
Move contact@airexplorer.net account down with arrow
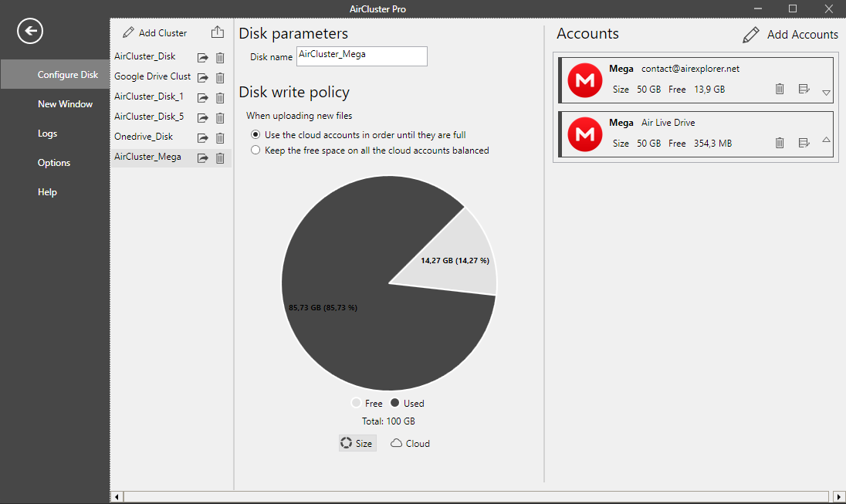click(826, 93)
